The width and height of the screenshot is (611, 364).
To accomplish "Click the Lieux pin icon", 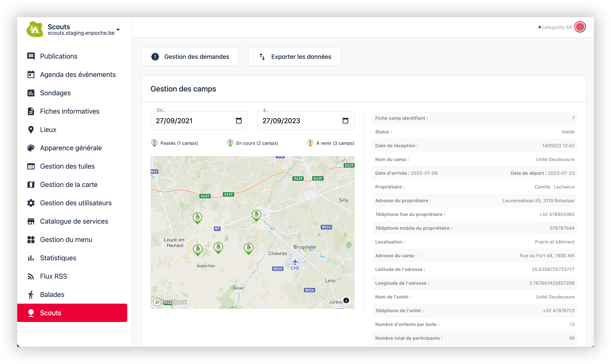I will (x=31, y=129).
